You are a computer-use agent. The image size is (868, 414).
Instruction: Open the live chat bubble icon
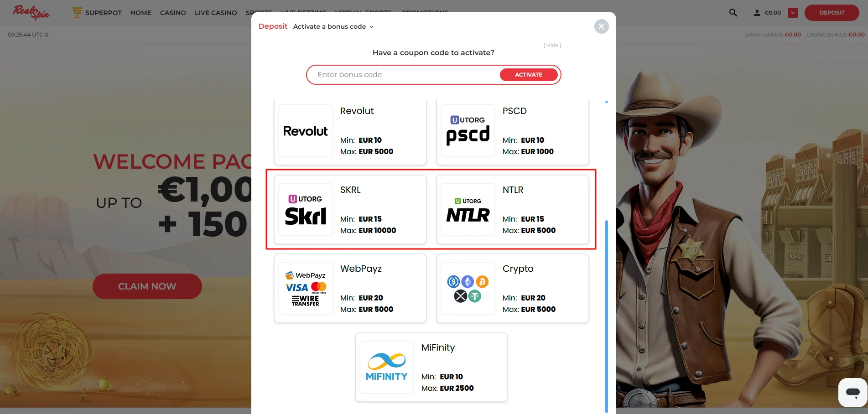pyautogui.click(x=852, y=392)
